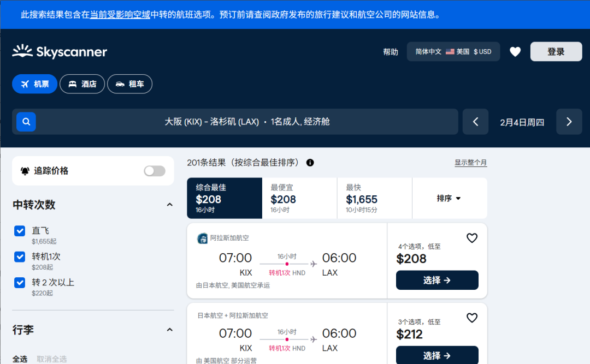This screenshot has height=364, width=590.
Task: Save the $208 Alaska Airlines flight heart
Action: tap(472, 238)
